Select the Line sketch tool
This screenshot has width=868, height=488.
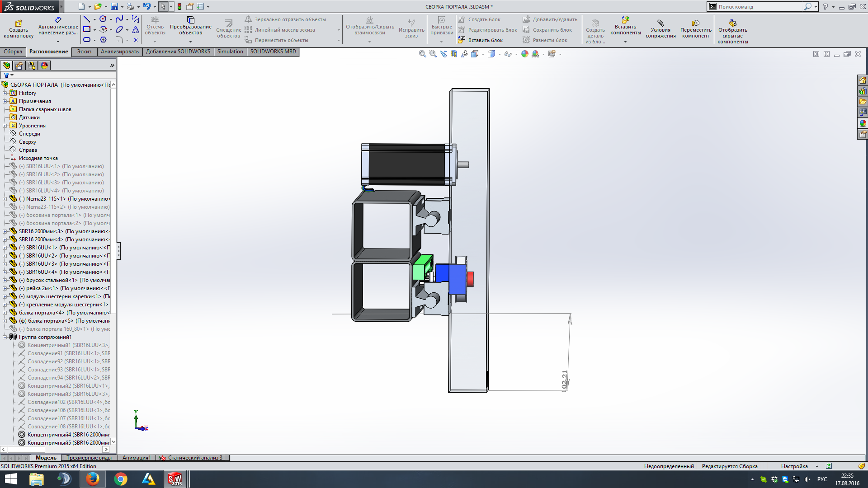coord(87,19)
